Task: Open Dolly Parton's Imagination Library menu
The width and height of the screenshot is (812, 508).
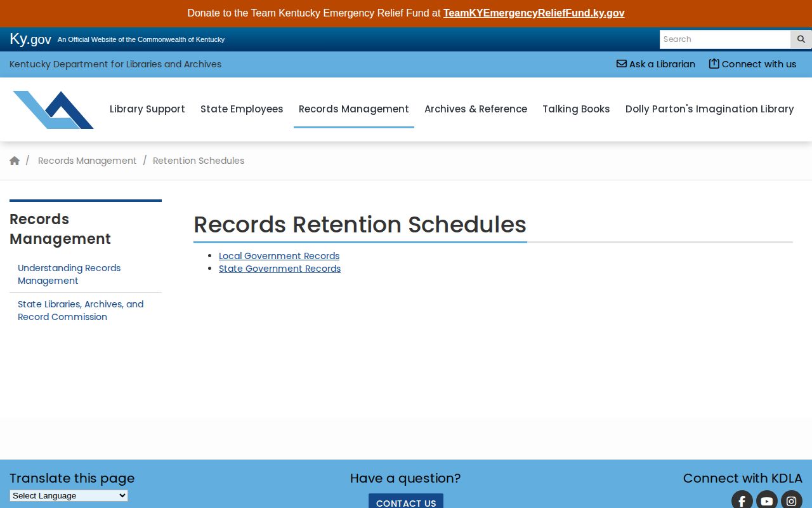Action: pyautogui.click(x=710, y=109)
